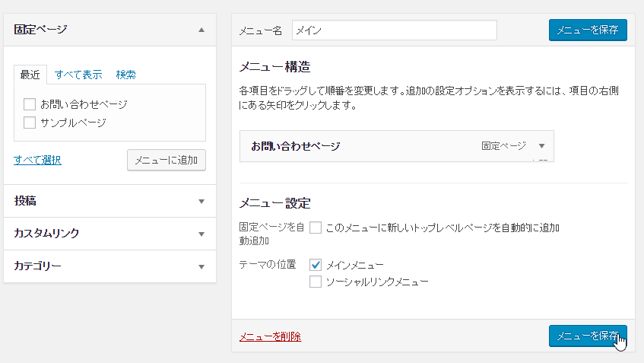Tick the サンプルページ checkbox
644x363 pixels.
30,122
